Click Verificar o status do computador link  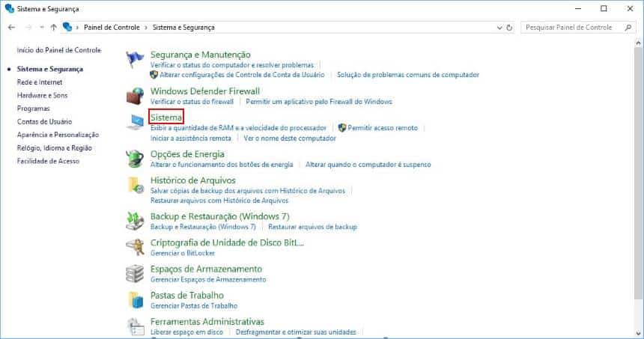232,65
